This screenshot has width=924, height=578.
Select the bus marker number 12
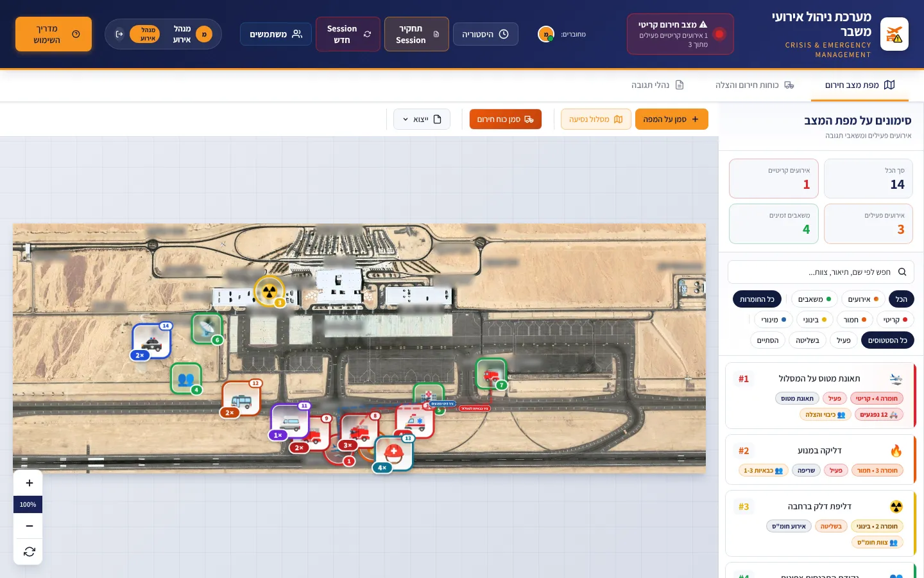pyautogui.click(x=241, y=399)
